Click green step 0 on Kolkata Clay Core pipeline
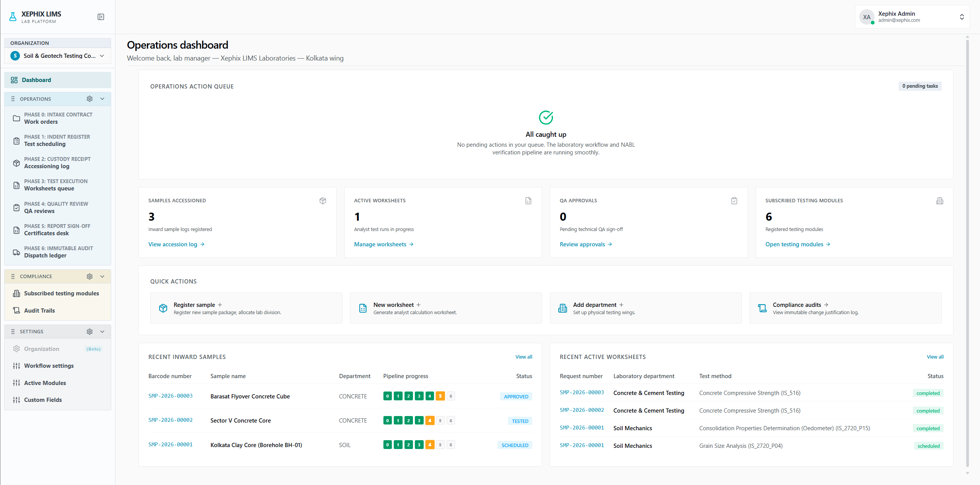The width and height of the screenshot is (980, 485). [x=388, y=445]
